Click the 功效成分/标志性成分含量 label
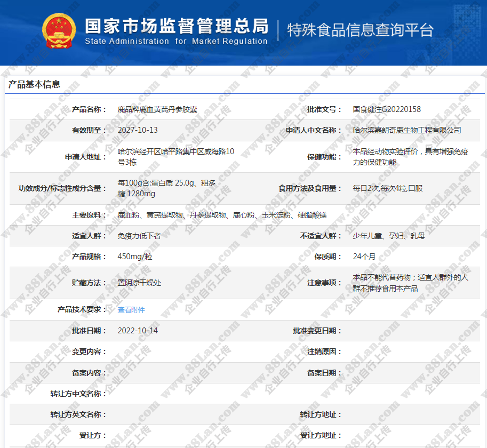 pos(62,188)
